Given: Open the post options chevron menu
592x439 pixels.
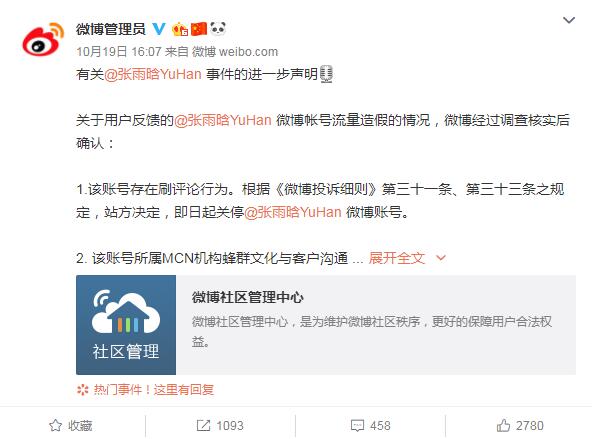Looking at the screenshot, I should click(569, 20).
